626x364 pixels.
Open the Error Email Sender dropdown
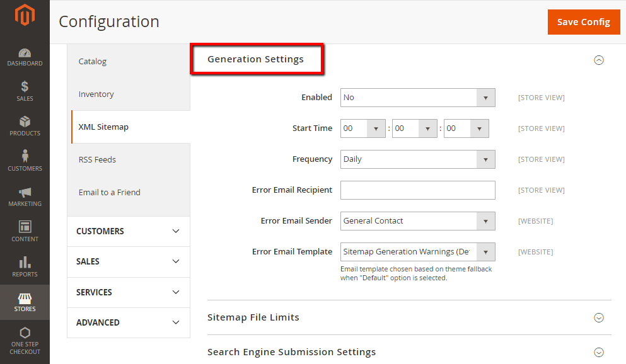tap(417, 221)
